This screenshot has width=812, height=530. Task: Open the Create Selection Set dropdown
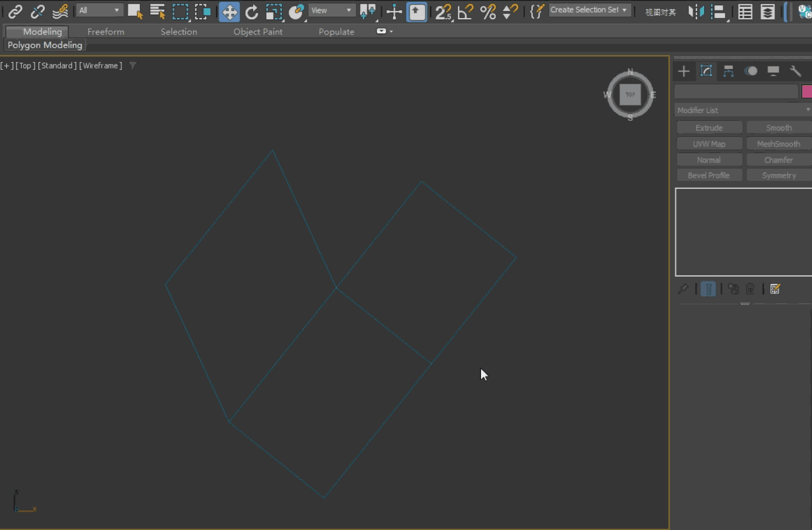tap(590, 10)
